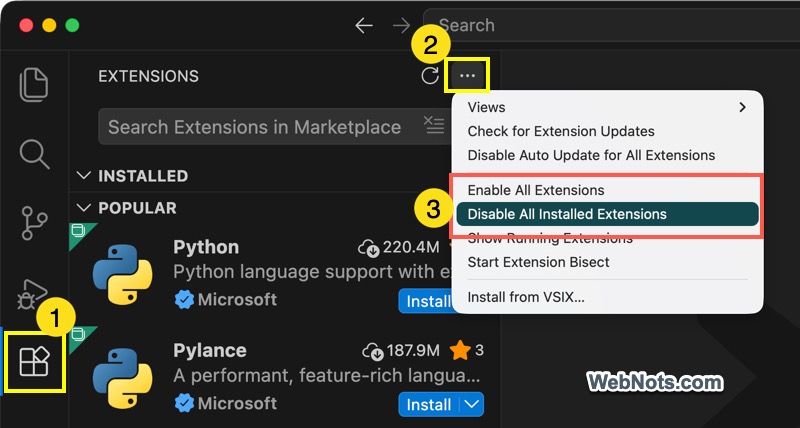Open Microsoft publisher link under Pylance
Image resolution: width=800 pixels, height=428 pixels.
click(237, 404)
